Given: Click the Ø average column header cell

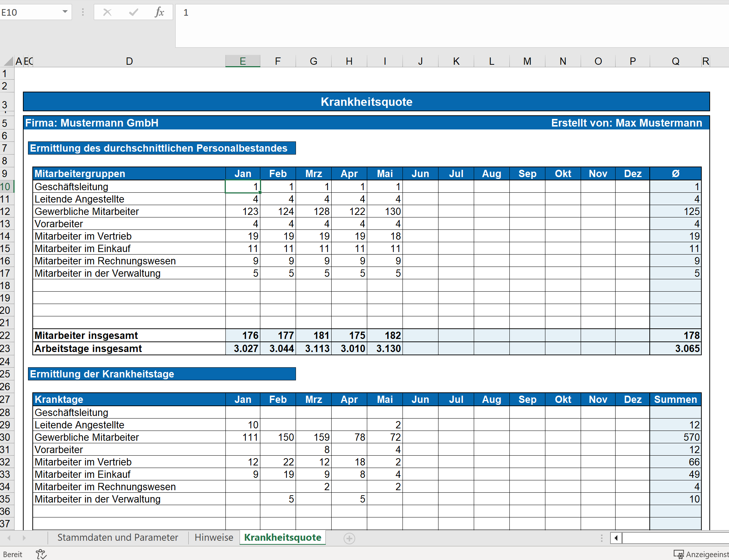Looking at the screenshot, I should 676,173.
